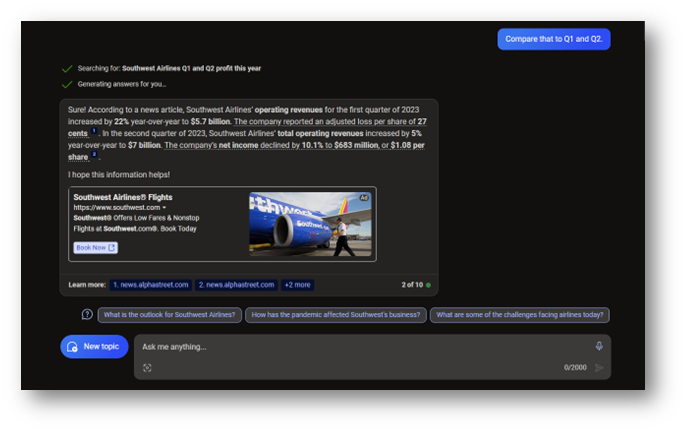Click the 'Searching for' green checkmark
The image size is (687, 431).
pyautogui.click(x=67, y=69)
